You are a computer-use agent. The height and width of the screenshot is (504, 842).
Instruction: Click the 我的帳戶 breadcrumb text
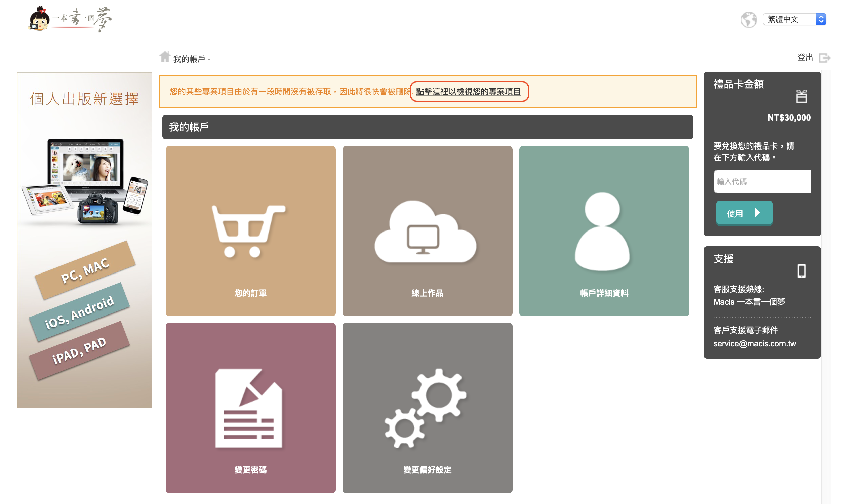click(189, 59)
